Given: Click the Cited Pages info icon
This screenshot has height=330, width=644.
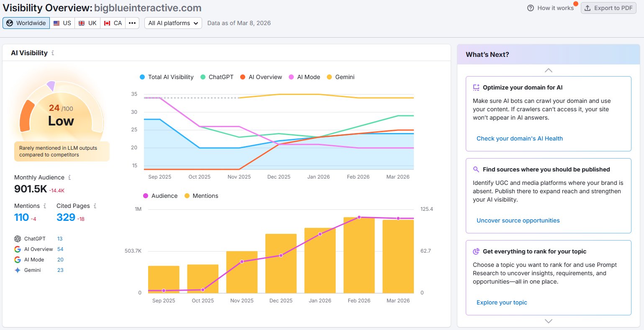Looking at the screenshot, I should click(x=95, y=206).
